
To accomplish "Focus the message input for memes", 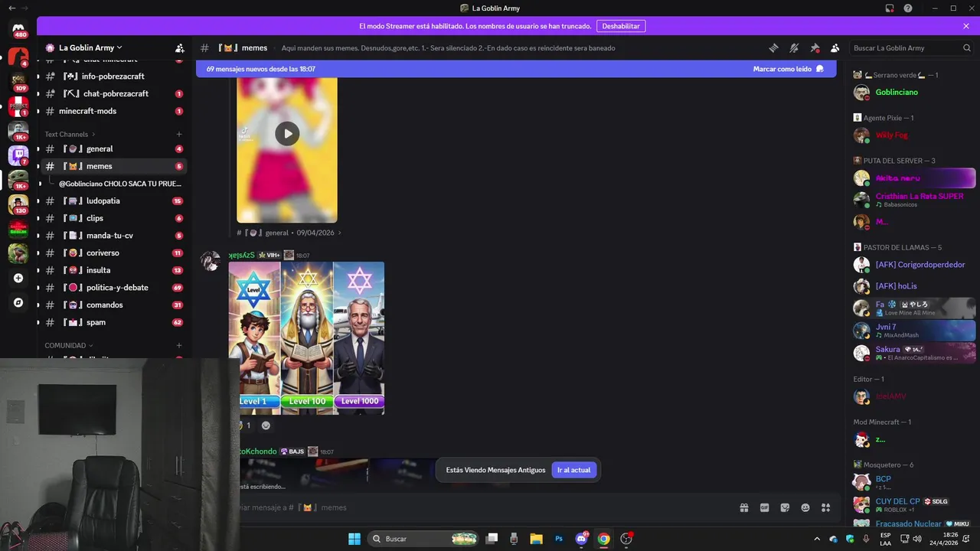I will [482, 507].
